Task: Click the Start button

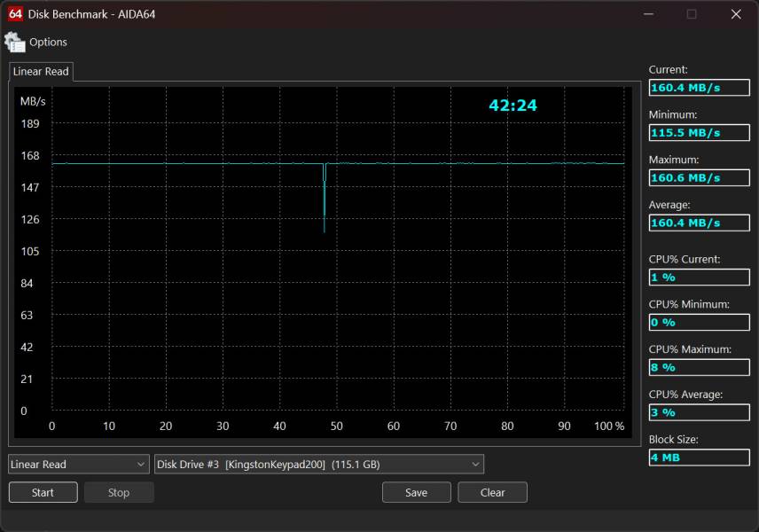Action: click(x=43, y=492)
